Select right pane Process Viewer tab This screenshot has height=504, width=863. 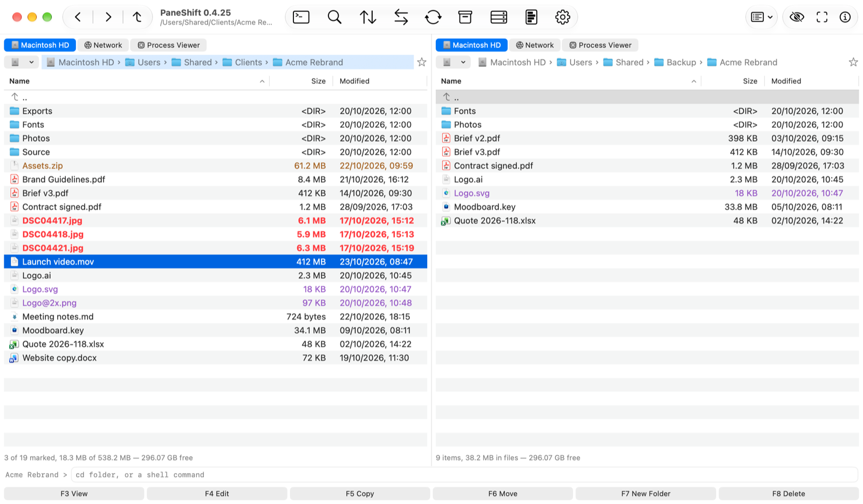point(600,45)
